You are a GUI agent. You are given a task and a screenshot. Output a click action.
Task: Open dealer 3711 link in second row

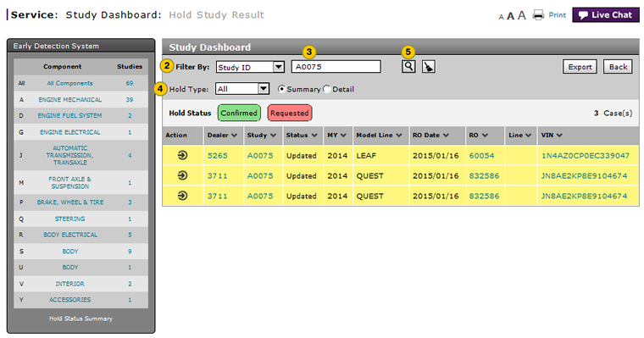pyautogui.click(x=217, y=175)
